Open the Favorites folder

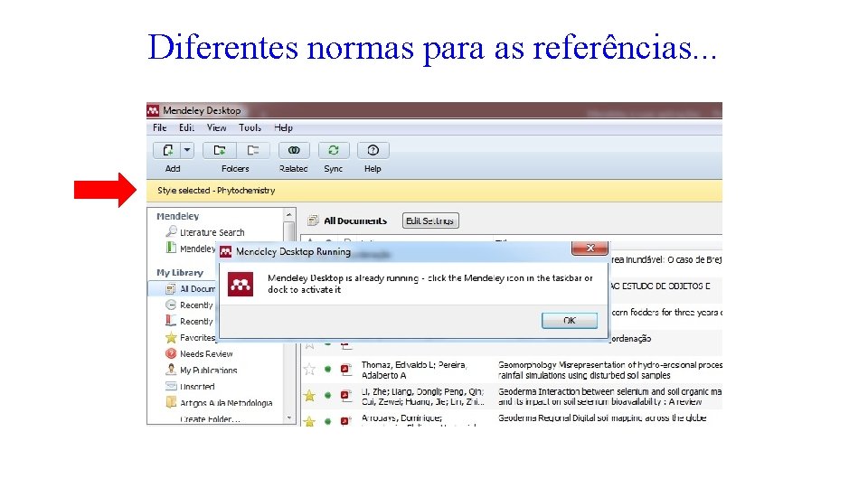pyautogui.click(x=198, y=337)
